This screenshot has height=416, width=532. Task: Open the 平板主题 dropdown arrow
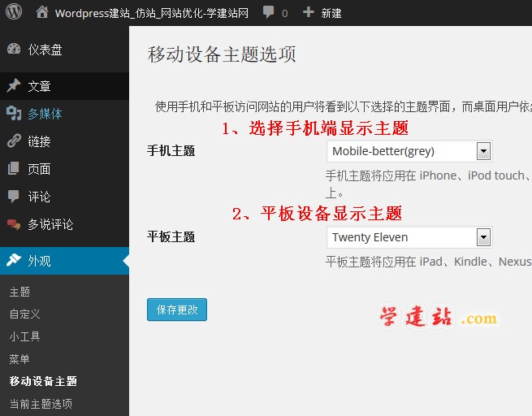coord(483,237)
